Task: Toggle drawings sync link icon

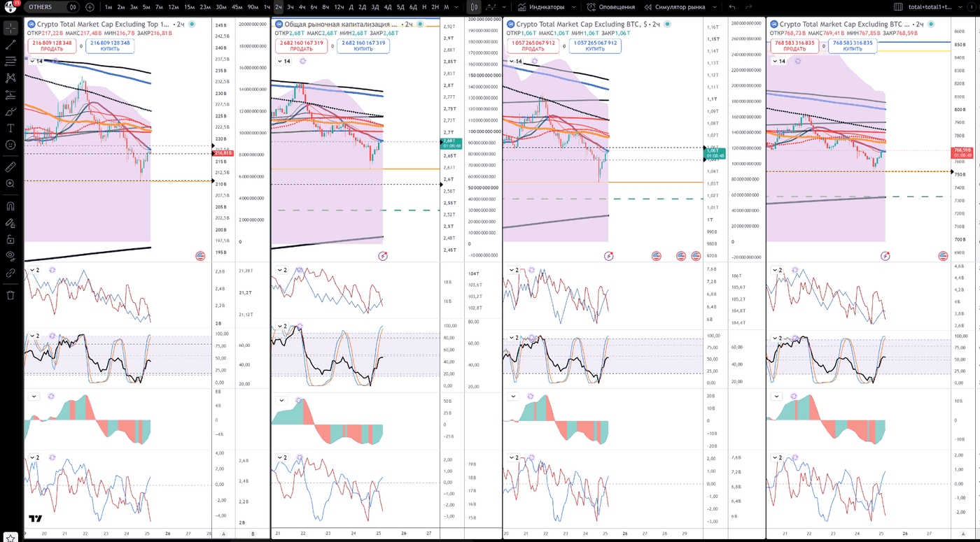Action: 10,273
